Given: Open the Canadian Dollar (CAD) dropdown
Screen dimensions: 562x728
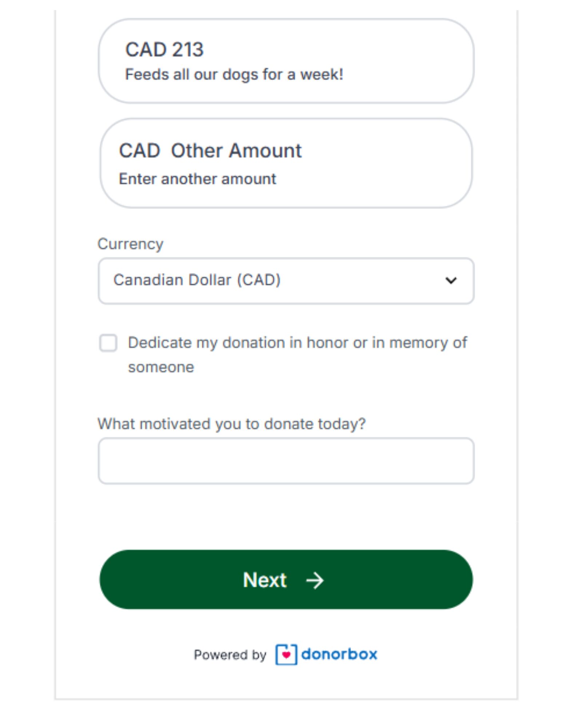Looking at the screenshot, I should 286,281.
